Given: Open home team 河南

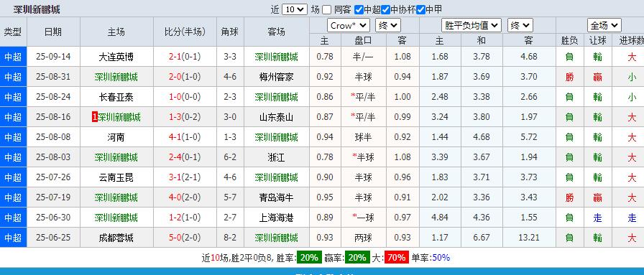Looking at the screenshot, I should click(116, 137).
